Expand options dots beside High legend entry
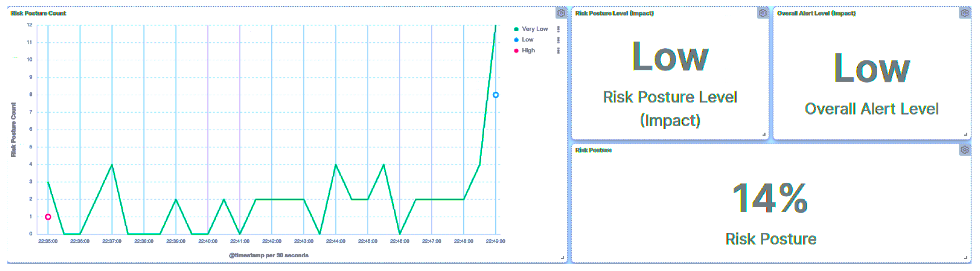 click(558, 50)
